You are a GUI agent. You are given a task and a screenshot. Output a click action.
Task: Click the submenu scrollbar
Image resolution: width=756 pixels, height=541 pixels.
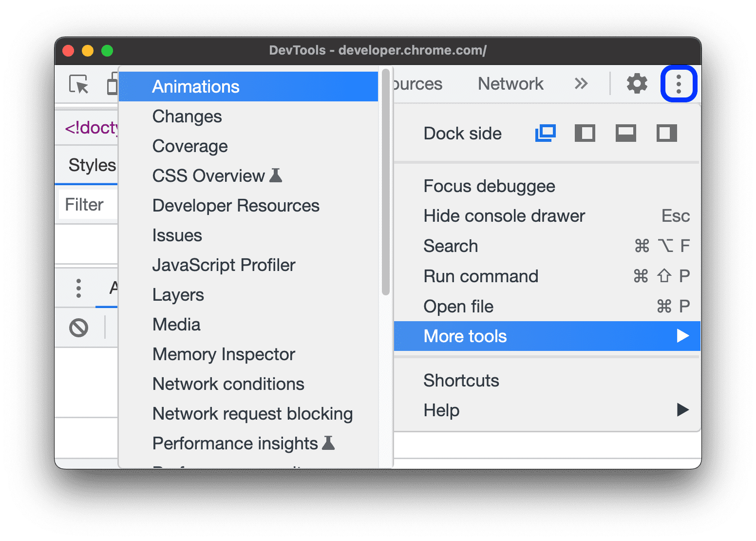coord(385,185)
